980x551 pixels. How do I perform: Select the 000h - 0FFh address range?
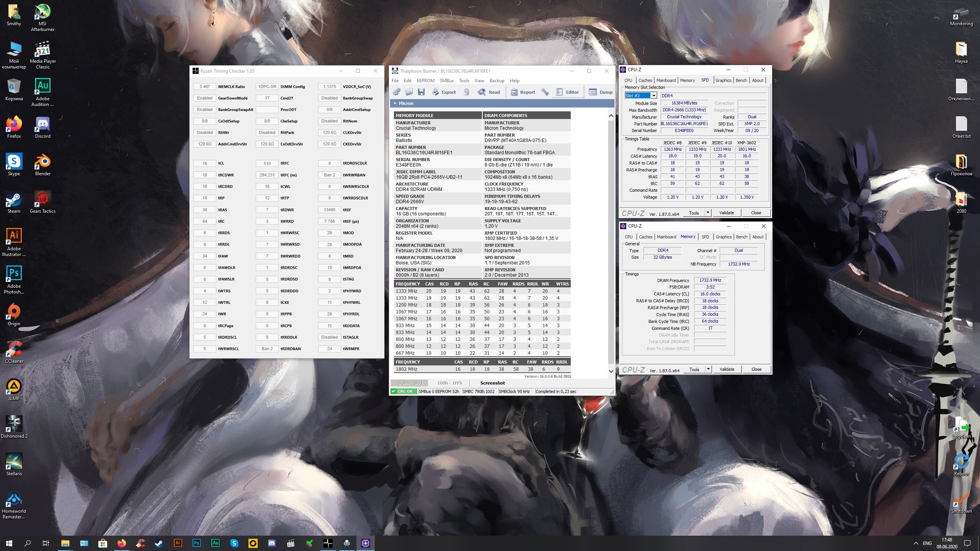point(411,383)
